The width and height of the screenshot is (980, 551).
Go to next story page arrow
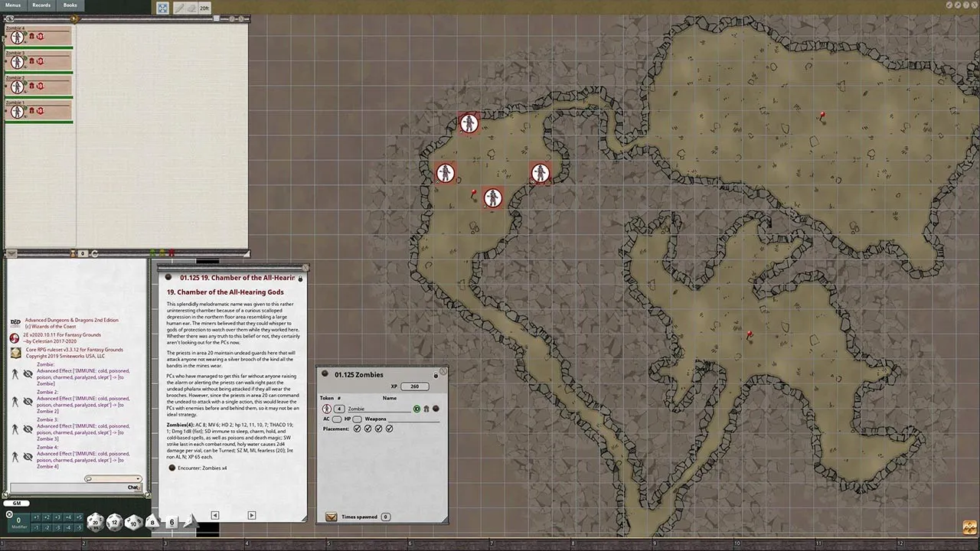coord(251,515)
